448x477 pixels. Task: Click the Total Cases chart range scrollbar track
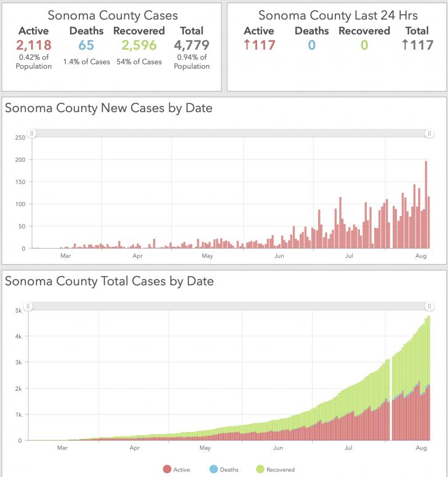[228, 306]
